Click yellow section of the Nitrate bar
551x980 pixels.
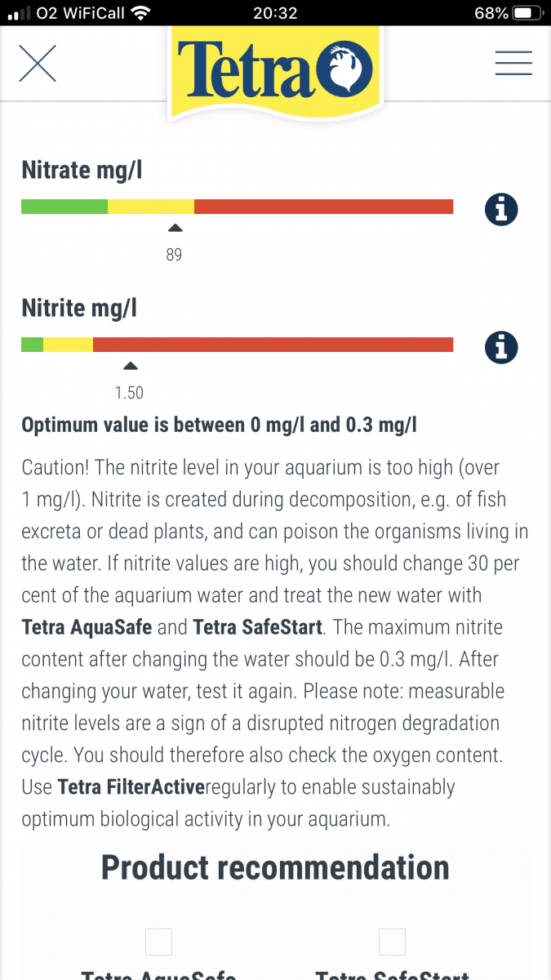click(x=151, y=207)
